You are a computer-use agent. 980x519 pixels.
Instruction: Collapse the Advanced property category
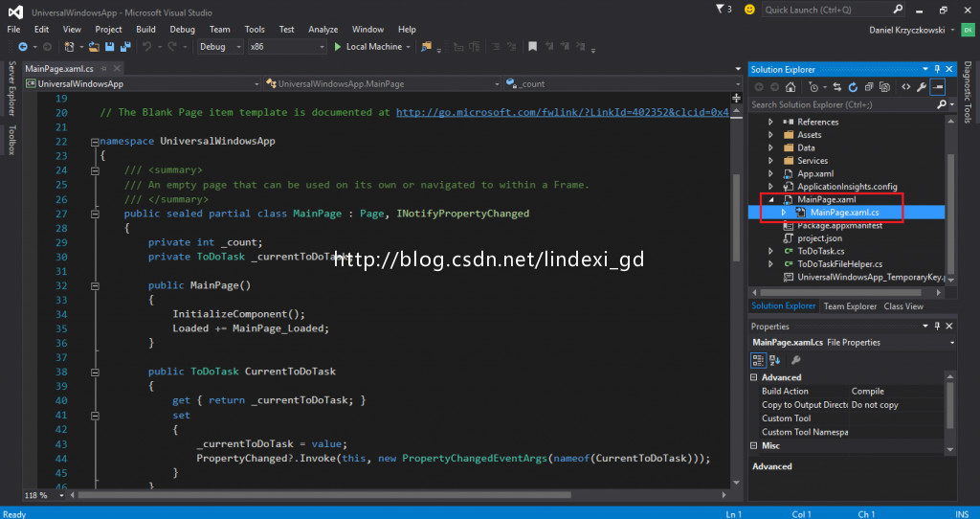coord(754,377)
